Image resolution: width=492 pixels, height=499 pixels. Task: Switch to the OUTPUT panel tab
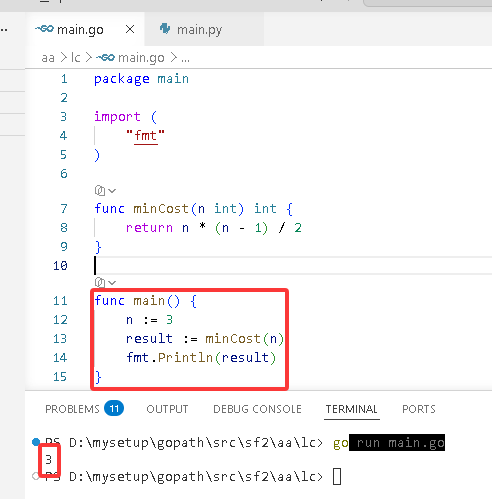pos(167,409)
